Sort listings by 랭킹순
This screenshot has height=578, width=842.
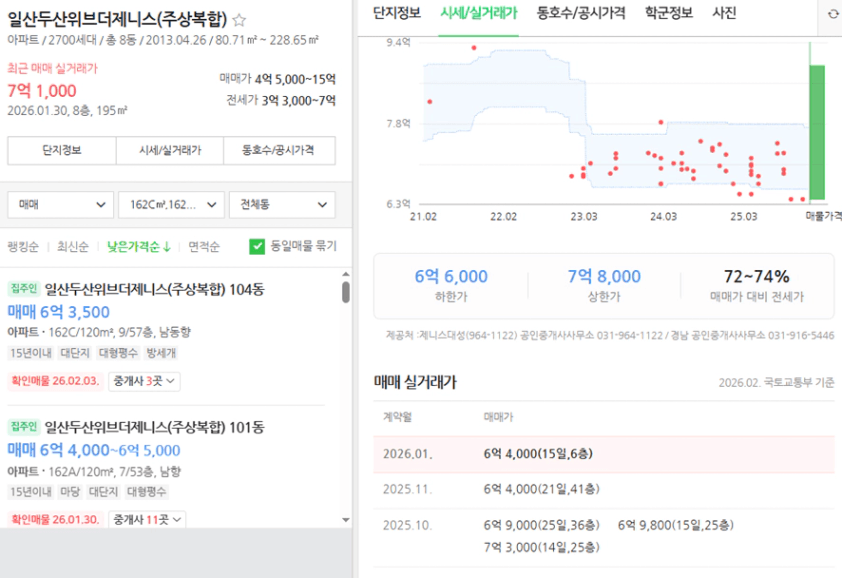pos(23,246)
